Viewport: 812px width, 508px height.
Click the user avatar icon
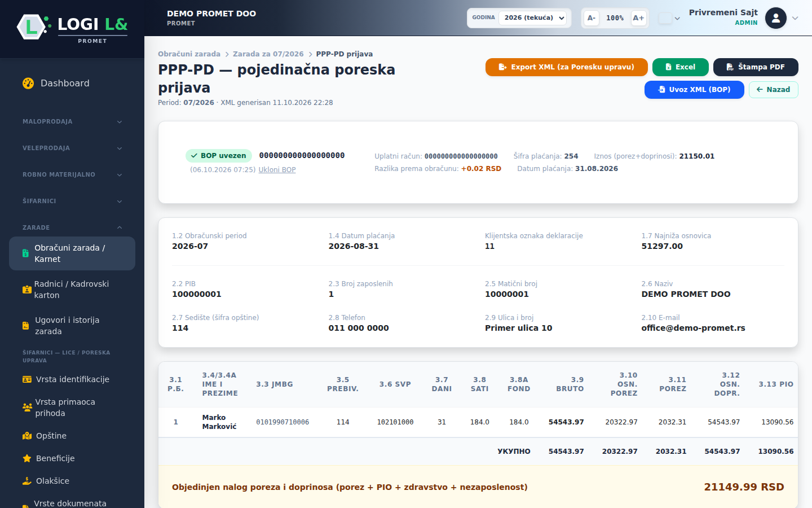776,18
